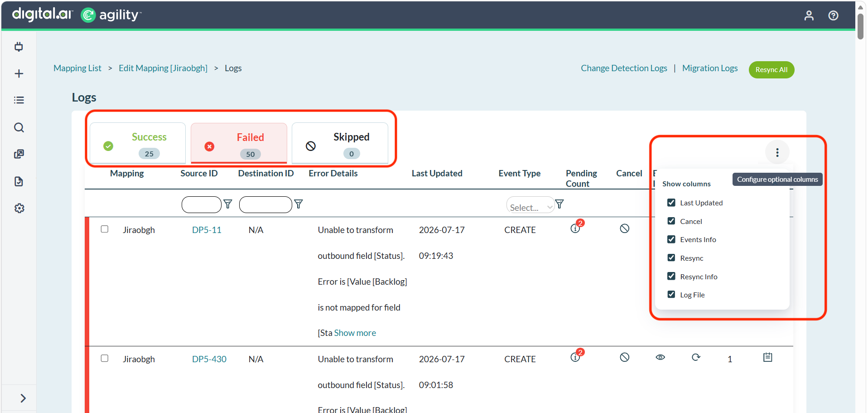Image resolution: width=868 pixels, height=413 pixels.
Task: Select the DP5-11 row checkbox
Action: click(x=105, y=229)
